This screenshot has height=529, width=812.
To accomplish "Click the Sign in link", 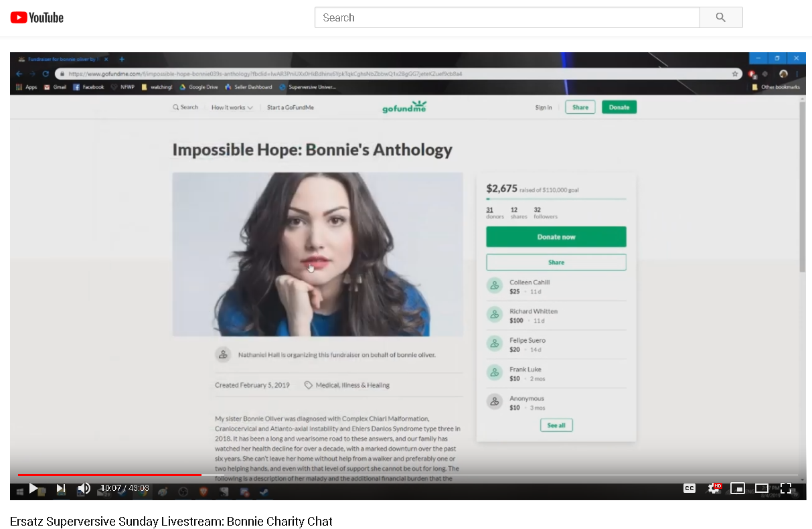I will point(543,107).
